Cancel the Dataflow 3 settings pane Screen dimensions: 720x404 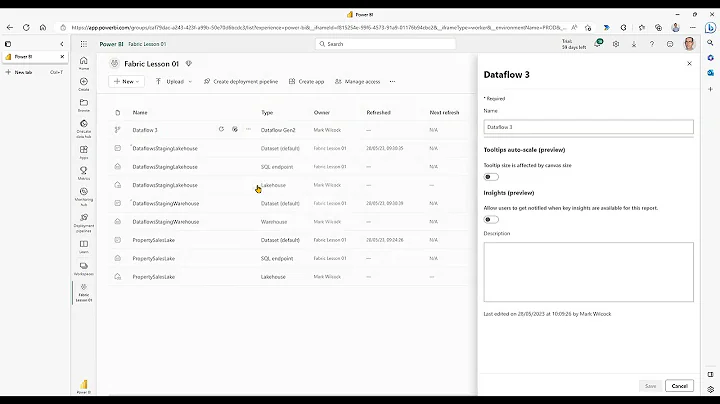tap(679, 386)
